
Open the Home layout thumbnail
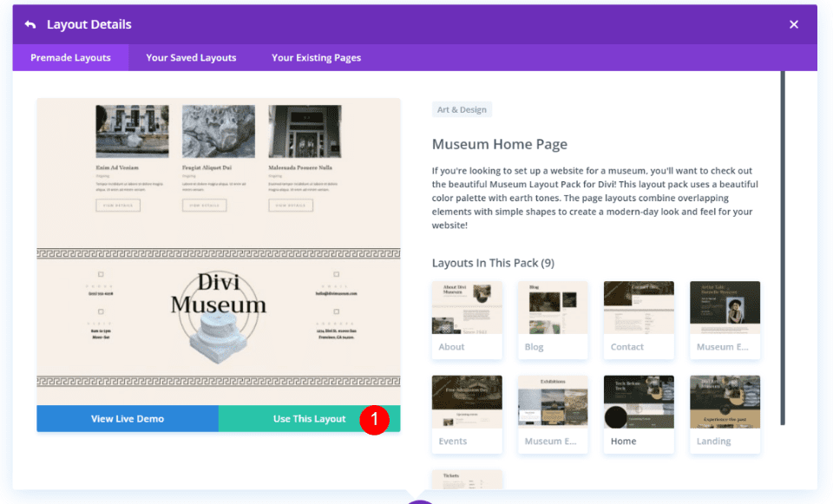tap(639, 414)
